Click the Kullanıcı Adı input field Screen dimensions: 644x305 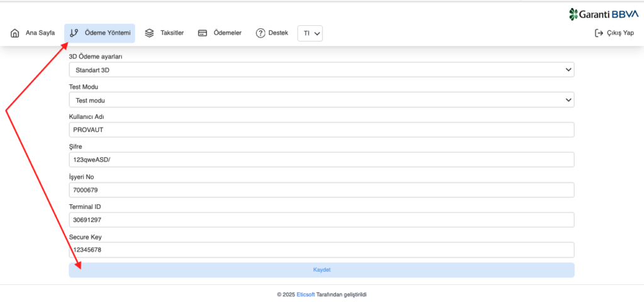321,130
